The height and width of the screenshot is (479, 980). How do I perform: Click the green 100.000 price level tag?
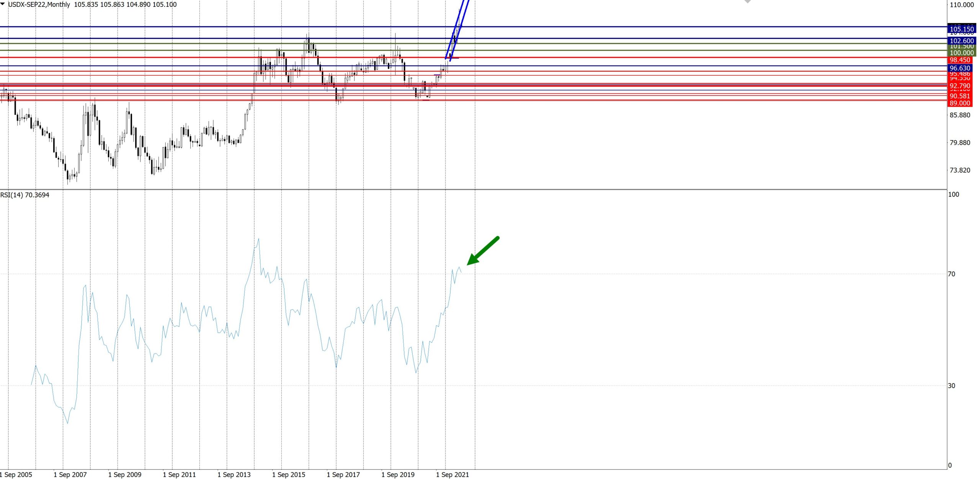pyautogui.click(x=961, y=53)
